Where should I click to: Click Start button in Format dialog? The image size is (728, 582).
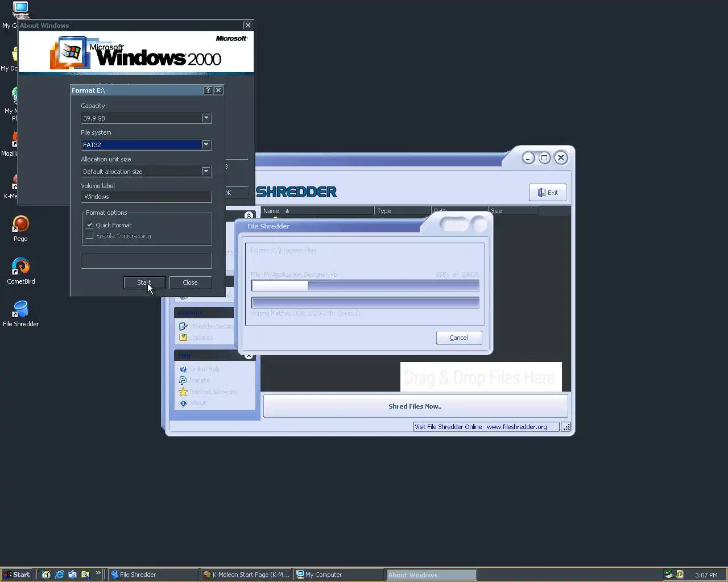coord(144,282)
